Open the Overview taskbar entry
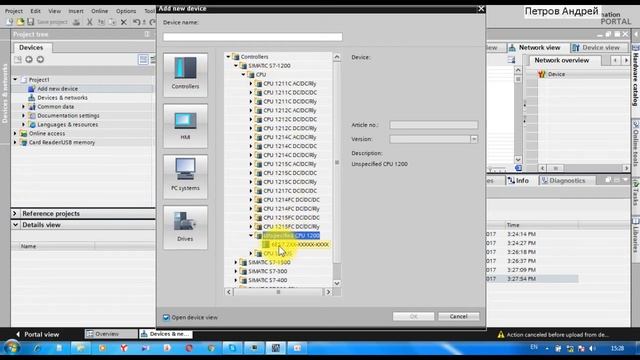640x360 pixels. click(x=111, y=334)
